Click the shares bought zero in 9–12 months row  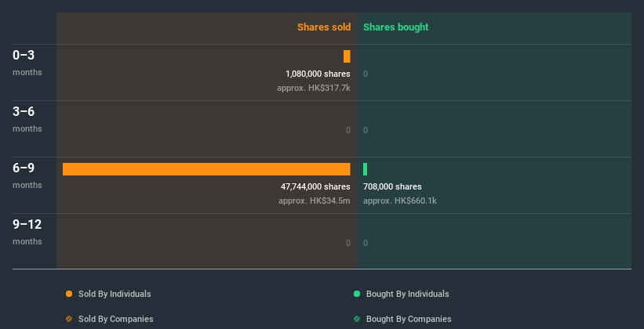tap(366, 243)
